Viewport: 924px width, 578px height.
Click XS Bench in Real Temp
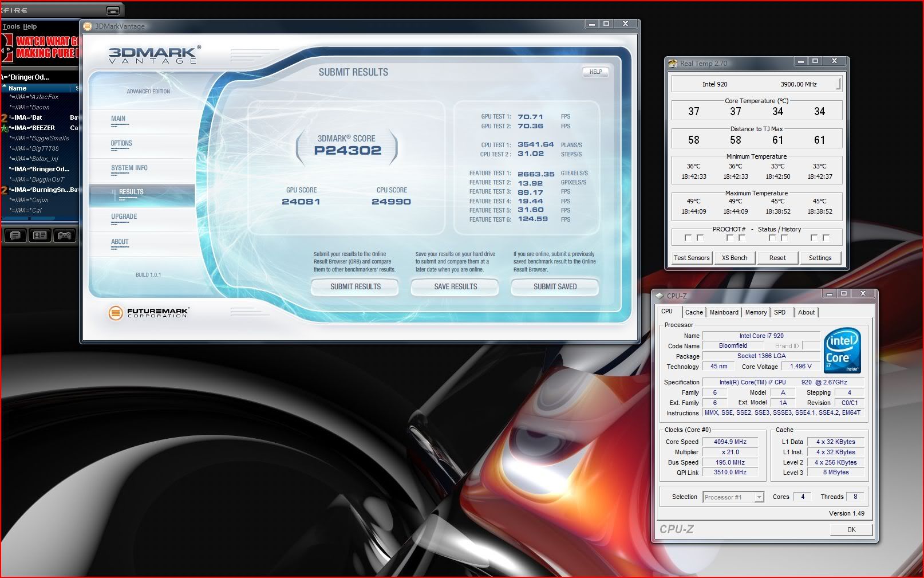pos(735,258)
